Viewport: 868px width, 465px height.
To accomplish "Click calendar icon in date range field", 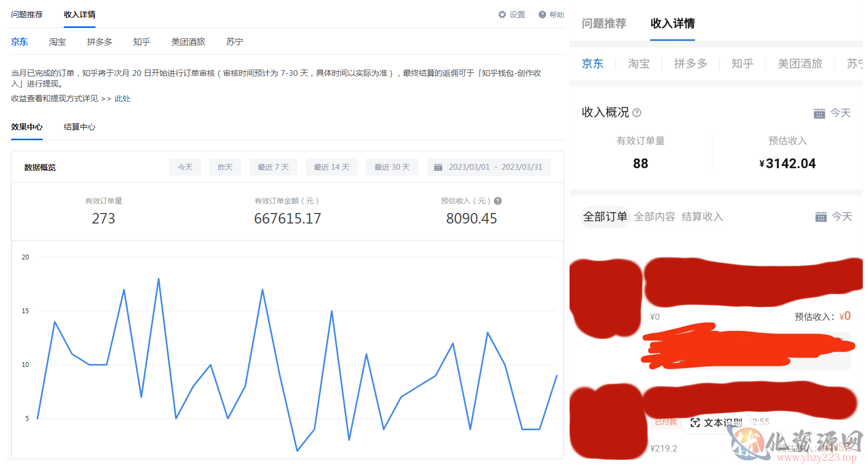I will [x=438, y=167].
